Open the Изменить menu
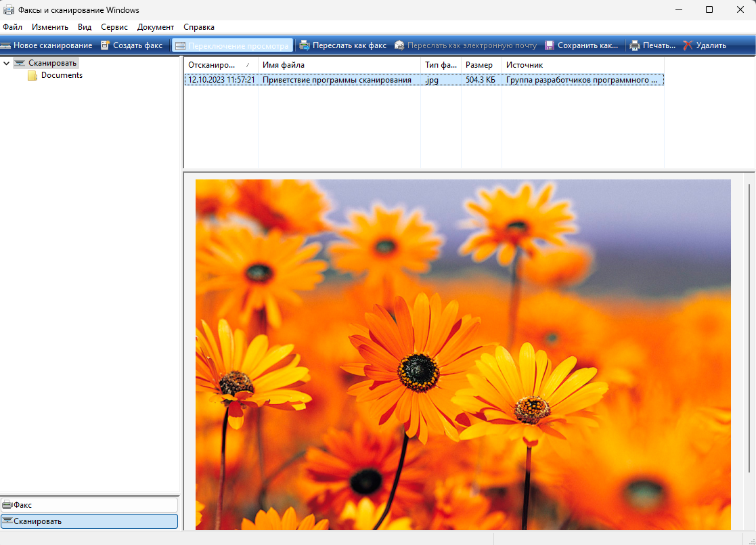Viewport: 756px width, 545px height. point(50,27)
